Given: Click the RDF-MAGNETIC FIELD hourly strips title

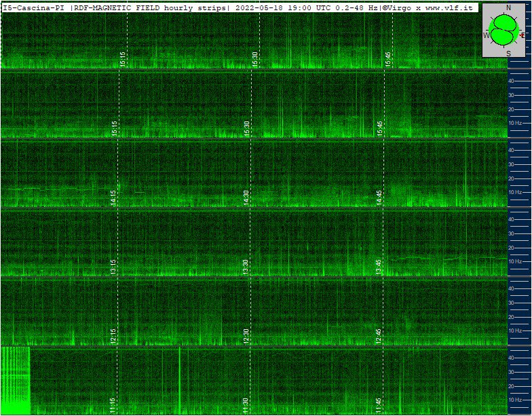Looking at the screenshot, I should [x=150, y=7].
